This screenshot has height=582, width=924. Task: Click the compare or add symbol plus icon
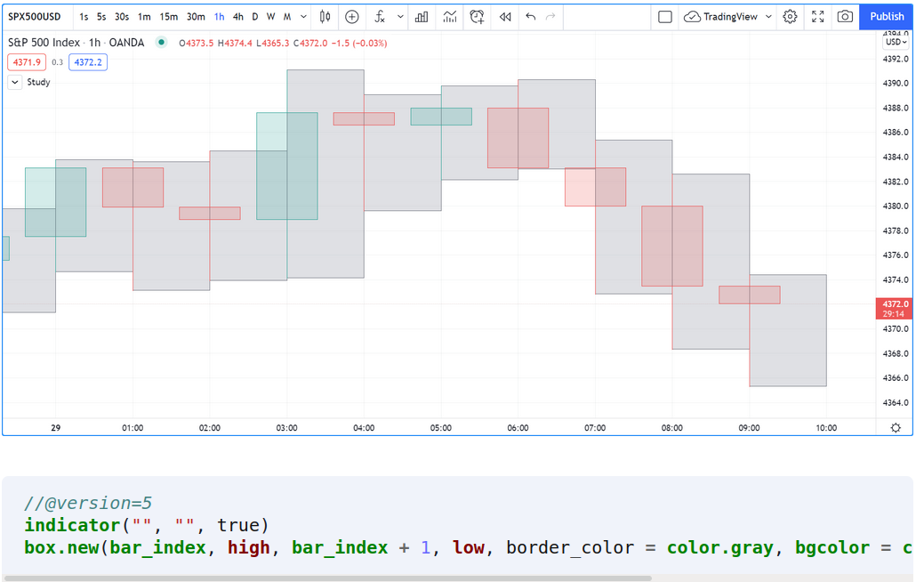(352, 17)
